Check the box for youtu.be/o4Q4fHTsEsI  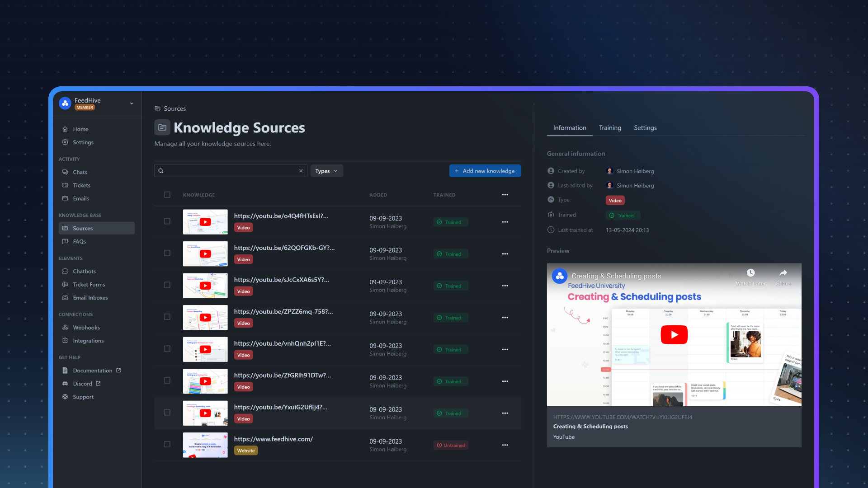[167, 221]
